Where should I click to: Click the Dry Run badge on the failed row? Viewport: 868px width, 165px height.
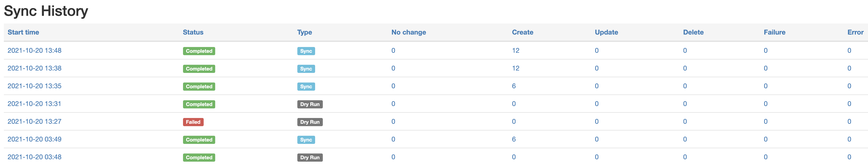[x=310, y=122]
